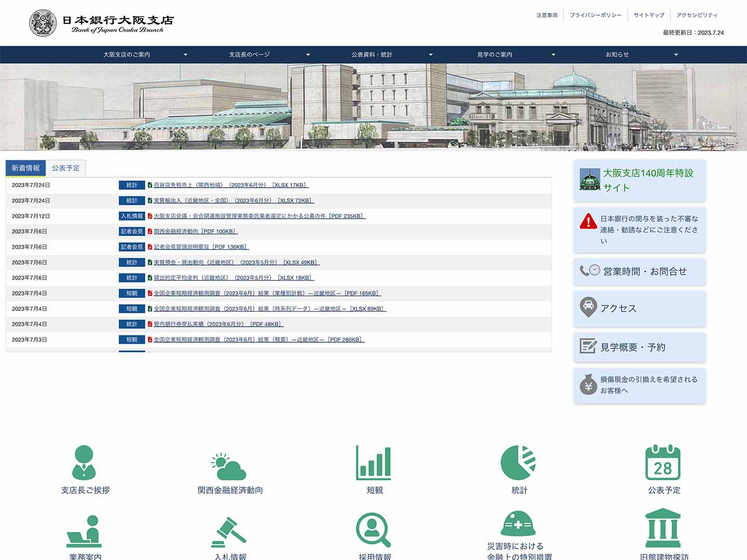Open 支店長のページ in navigation bar
The width and height of the screenshot is (747, 560).
coord(250,54)
